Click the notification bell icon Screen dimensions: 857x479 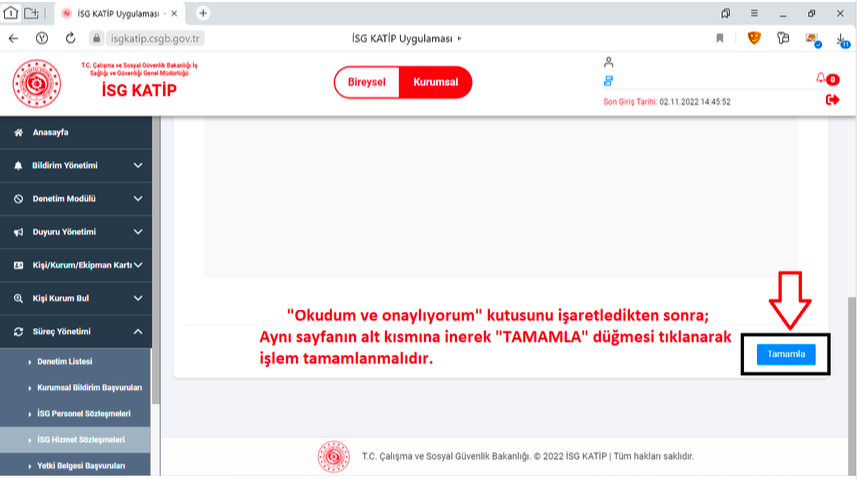tap(822, 78)
